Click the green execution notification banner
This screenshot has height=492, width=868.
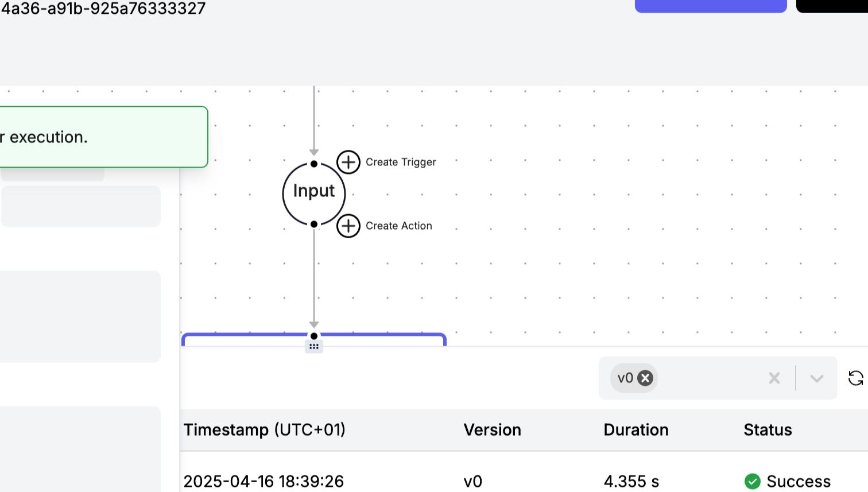click(x=103, y=137)
